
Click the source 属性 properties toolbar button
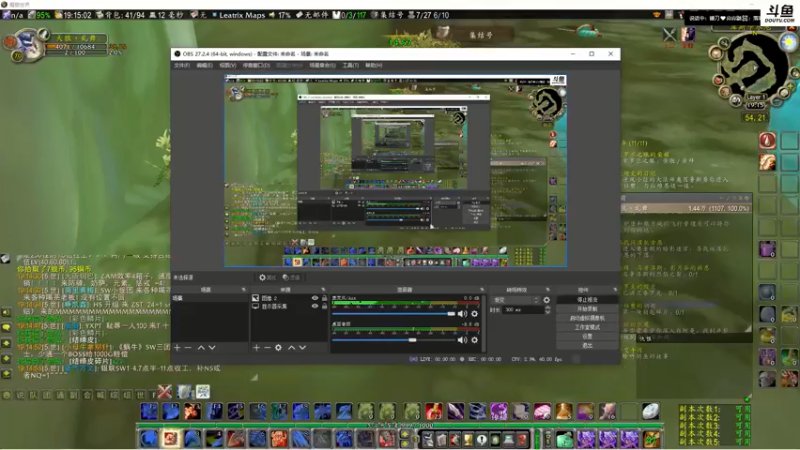tap(267, 278)
